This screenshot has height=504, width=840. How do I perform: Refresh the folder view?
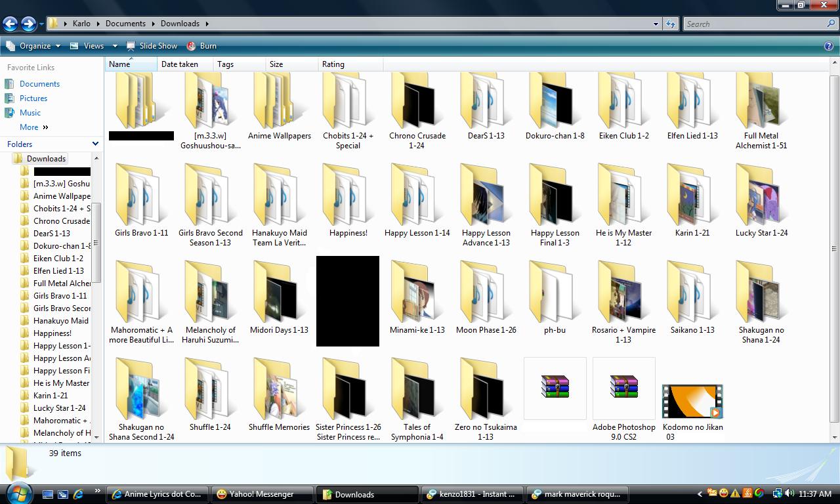tap(670, 24)
